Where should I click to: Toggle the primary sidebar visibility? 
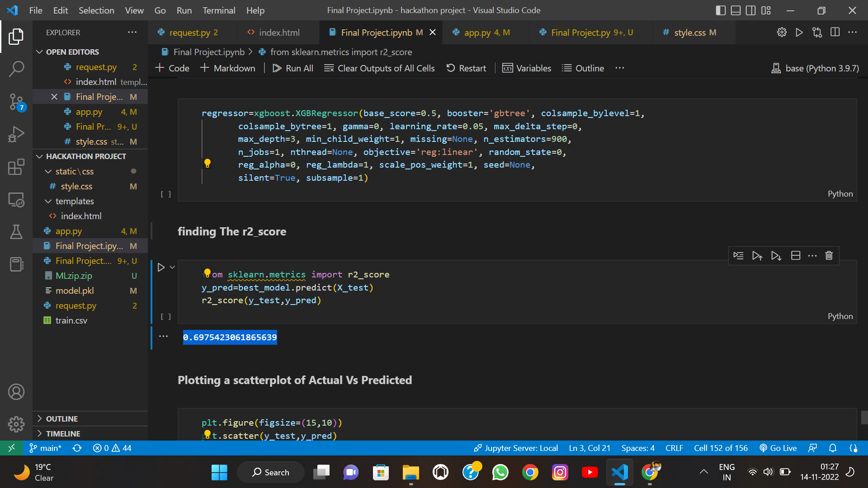click(720, 10)
